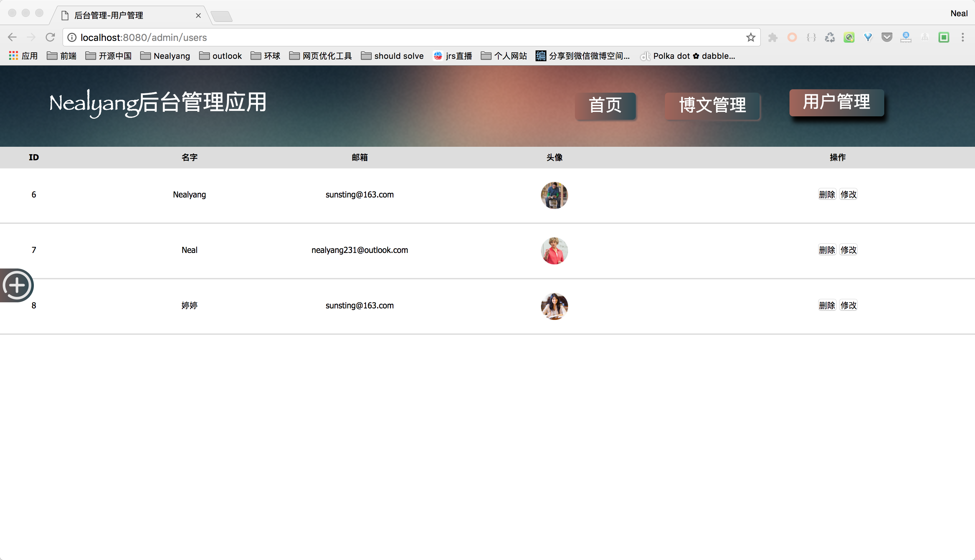975x560 pixels.
Task: Expand the 网页优化工具 bookmark folder
Action: (320, 56)
